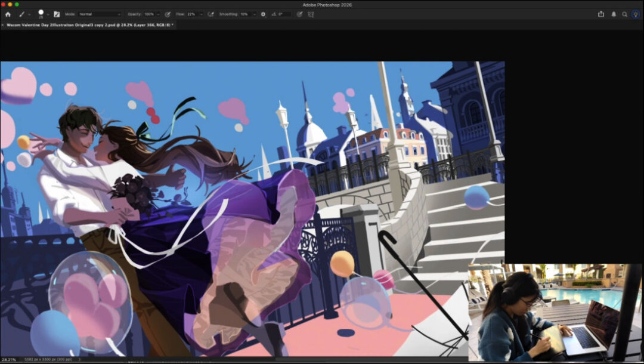The height and width of the screenshot is (364, 644).
Task: Click the 28.21% zoom level field
Action: coord(8,359)
